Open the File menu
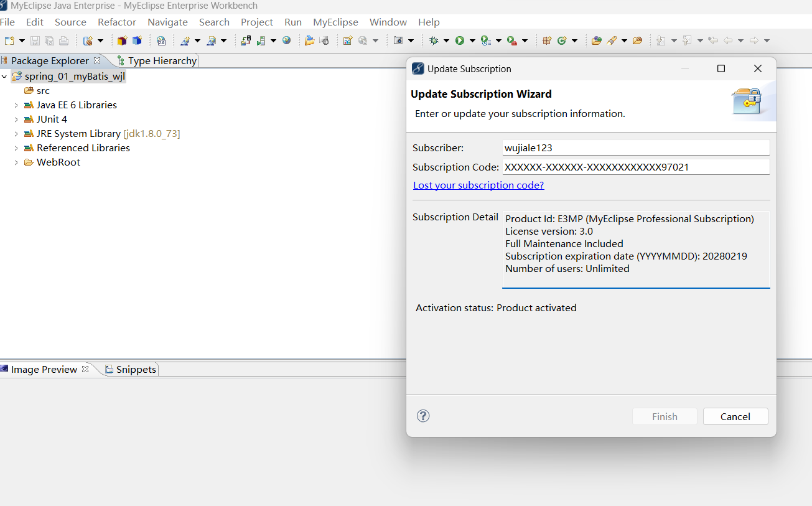The width and height of the screenshot is (812, 506). tap(7, 22)
